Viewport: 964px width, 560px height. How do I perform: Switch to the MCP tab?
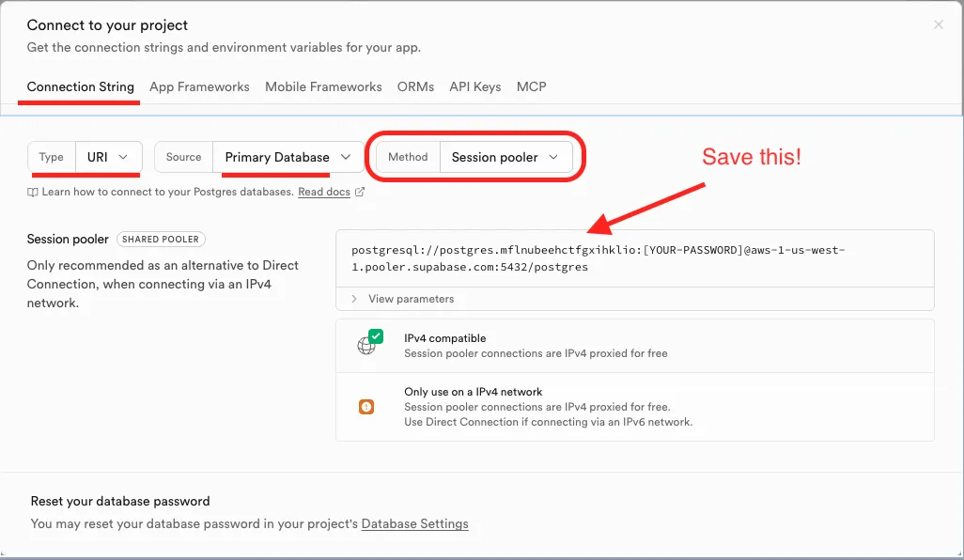click(x=531, y=86)
